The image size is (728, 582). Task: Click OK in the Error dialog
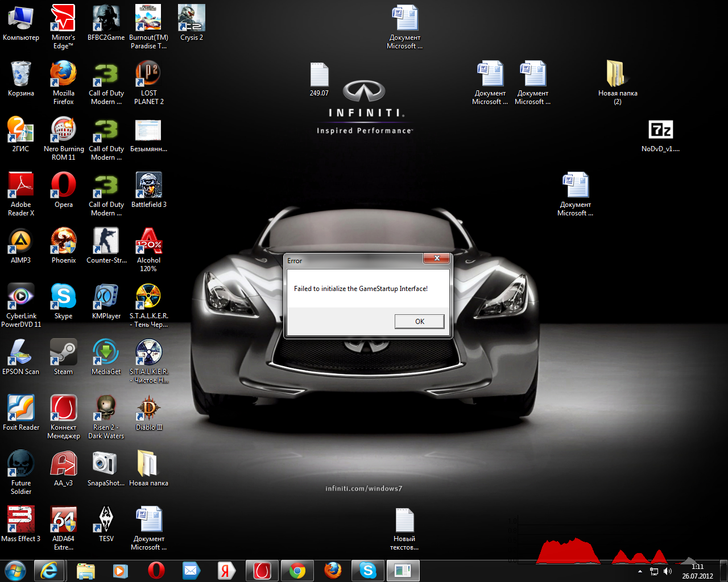[420, 321]
